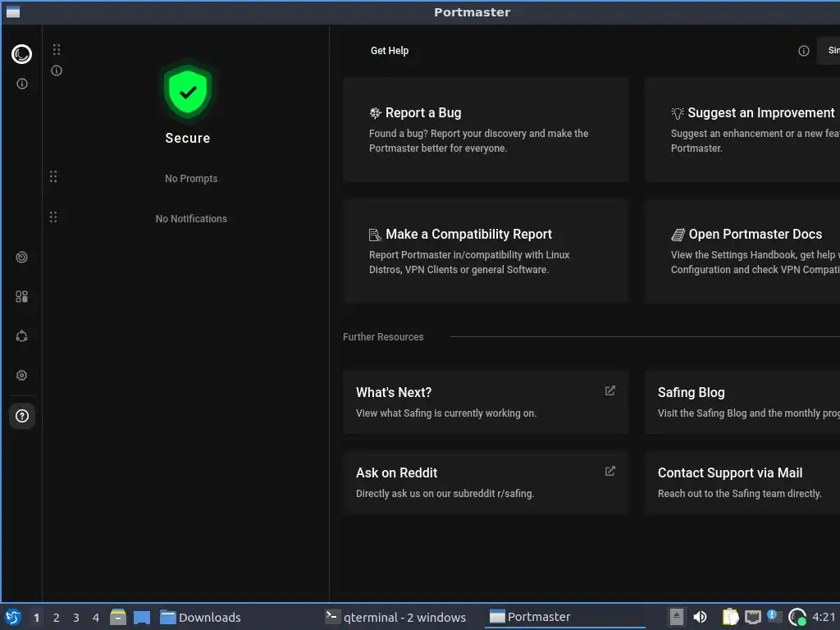Viewport: 840px width, 630px height.
Task: Open the SPN network icon in the sidebar
Action: click(22, 336)
